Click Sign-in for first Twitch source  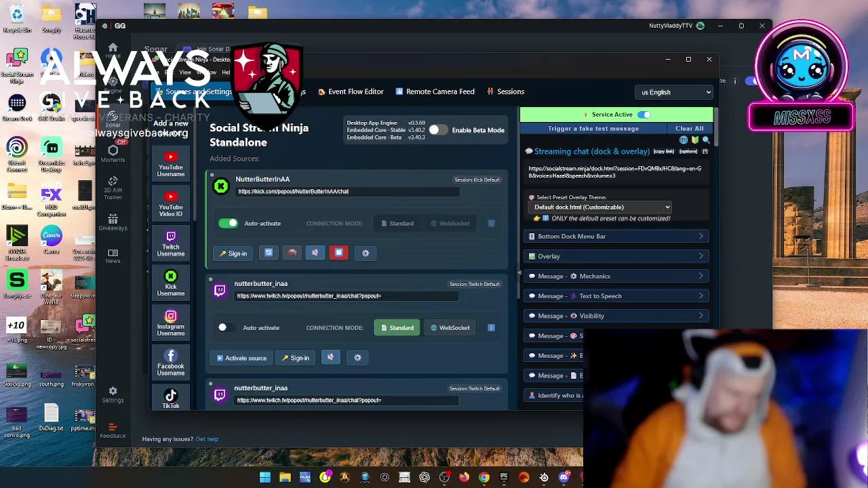pos(296,358)
